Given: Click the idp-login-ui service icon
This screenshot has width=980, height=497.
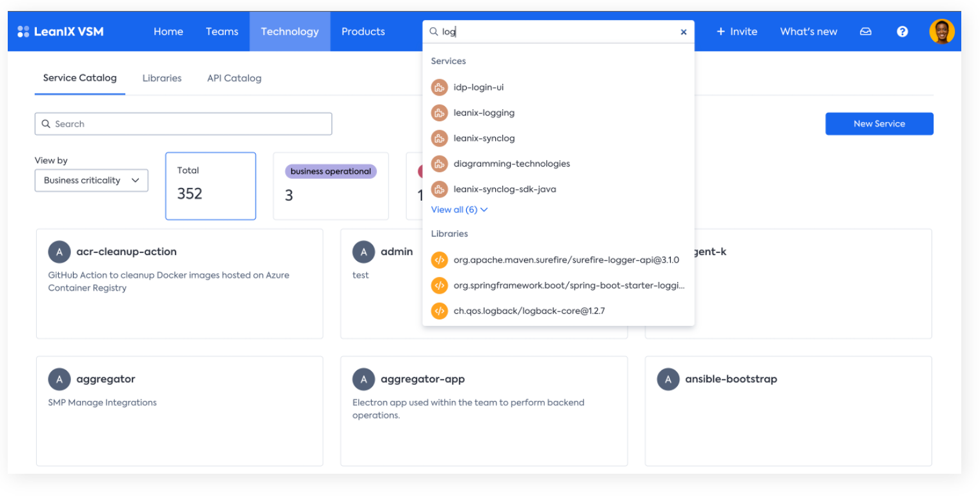Looking at the screenshot, I should [x=440, y=87].
